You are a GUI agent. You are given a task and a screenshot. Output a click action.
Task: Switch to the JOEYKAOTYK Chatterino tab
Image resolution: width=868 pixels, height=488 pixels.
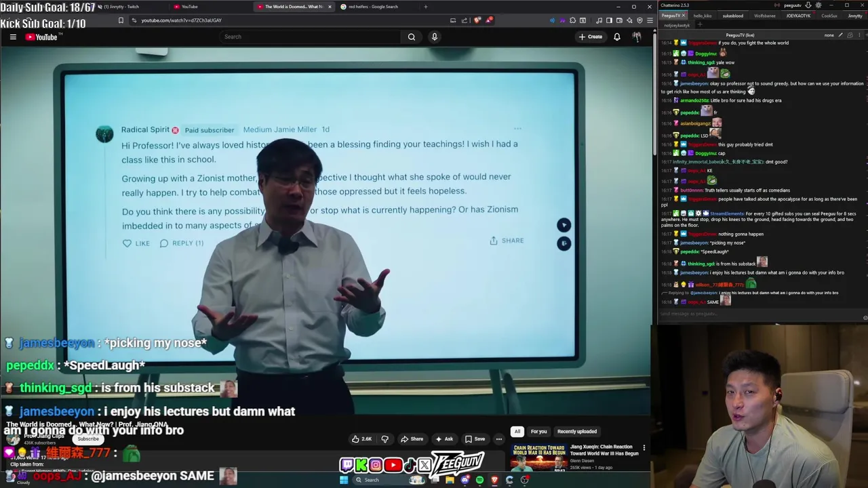pos(798,16)
